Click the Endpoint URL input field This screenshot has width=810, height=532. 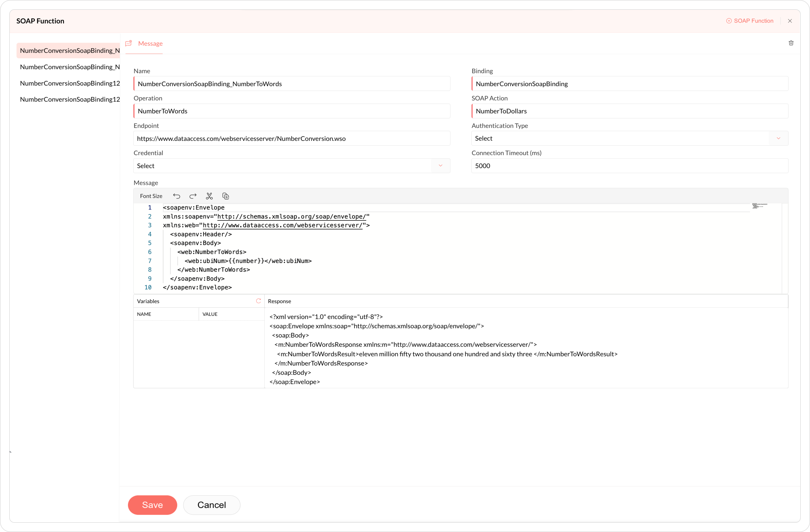pos(292,138)
